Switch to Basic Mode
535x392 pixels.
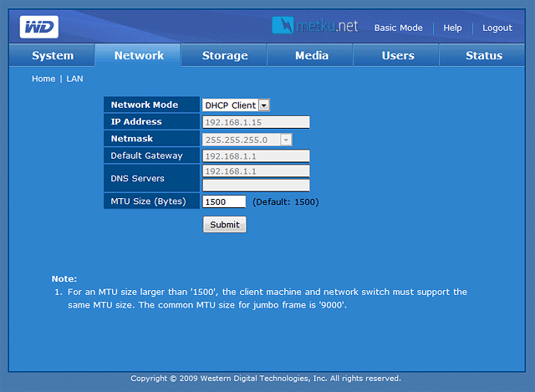point(398,28)
